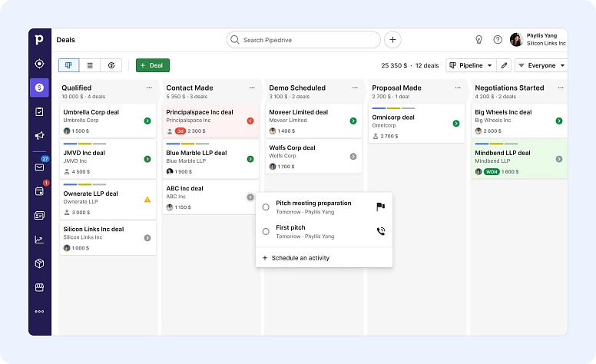Viewport: 596px width, 364px height.
Task: Click the Search Pipedrive field
Action: click(x=303, y=40)
